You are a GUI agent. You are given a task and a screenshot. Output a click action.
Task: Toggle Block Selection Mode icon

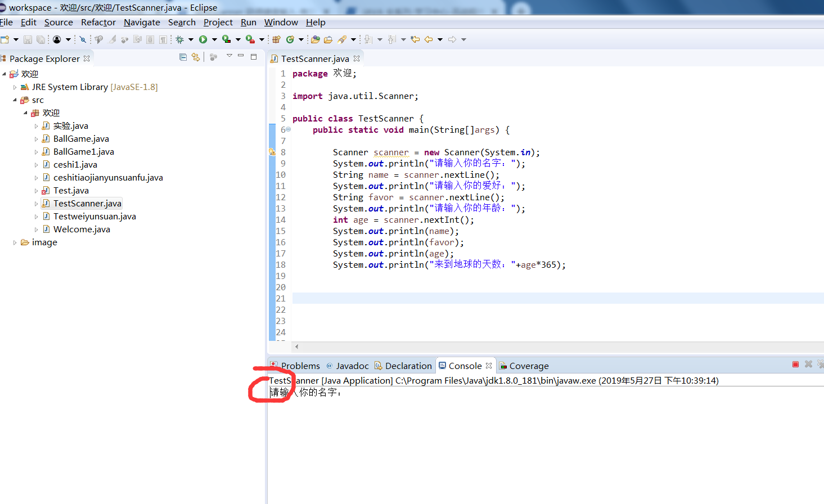tap(150, 39)
